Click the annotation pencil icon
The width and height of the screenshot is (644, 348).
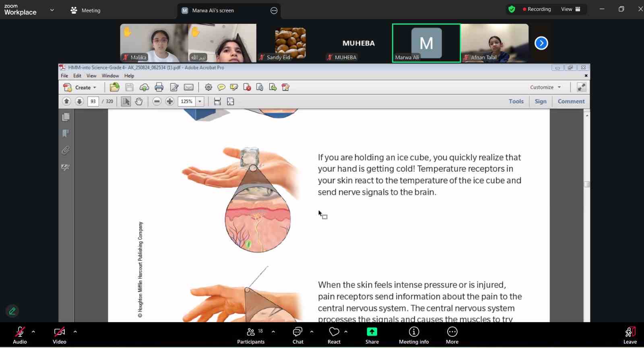12,311
